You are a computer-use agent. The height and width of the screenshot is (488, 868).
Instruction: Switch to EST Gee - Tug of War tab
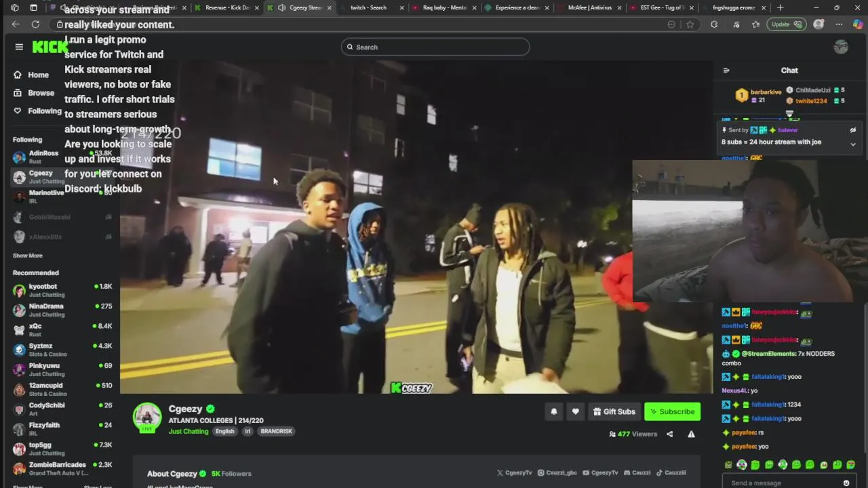tap(663, 7)
